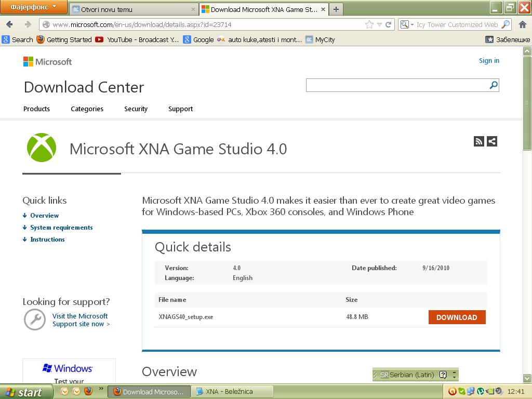Click the wrench support icon
Viewport: 532px width, 399px height.
[35, 320]
